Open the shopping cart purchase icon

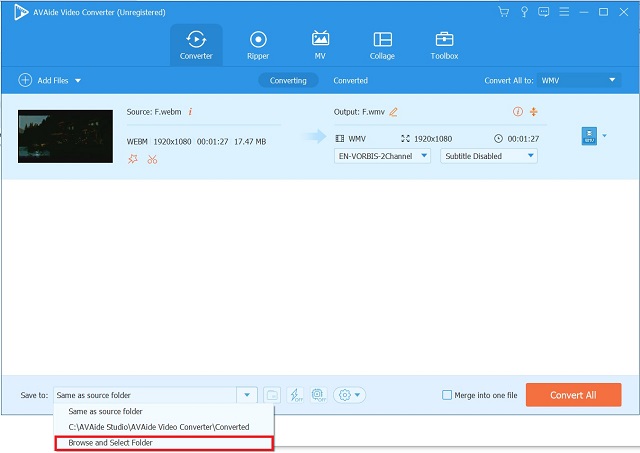[x=504, y=12]
